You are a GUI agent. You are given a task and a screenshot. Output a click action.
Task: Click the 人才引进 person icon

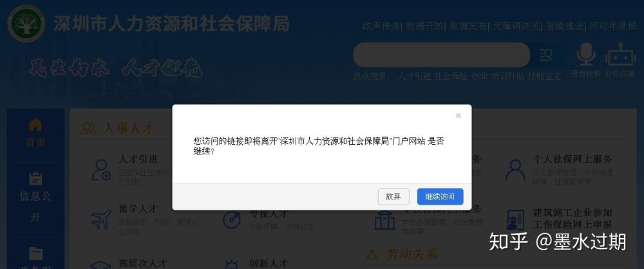pos(101,170)
